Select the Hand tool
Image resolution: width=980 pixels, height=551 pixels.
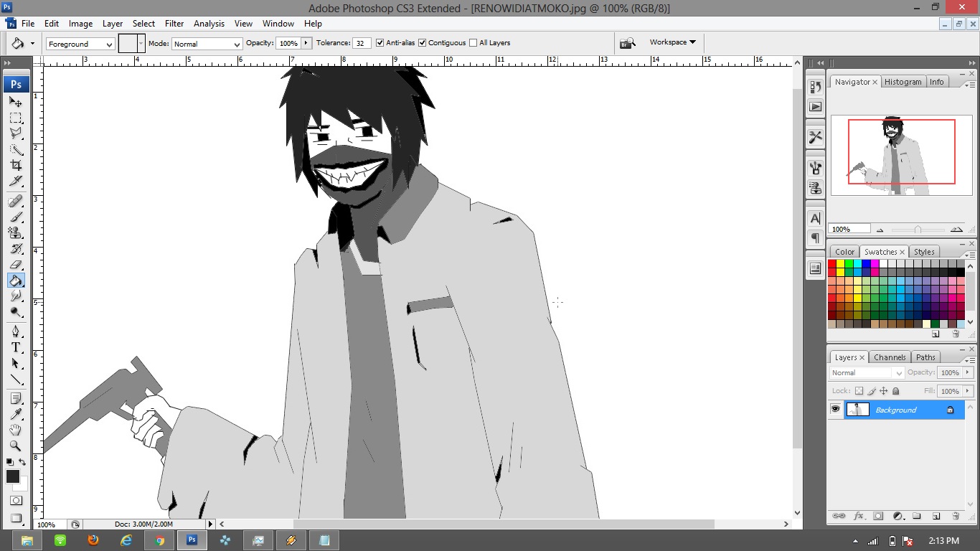pos(16,429)
